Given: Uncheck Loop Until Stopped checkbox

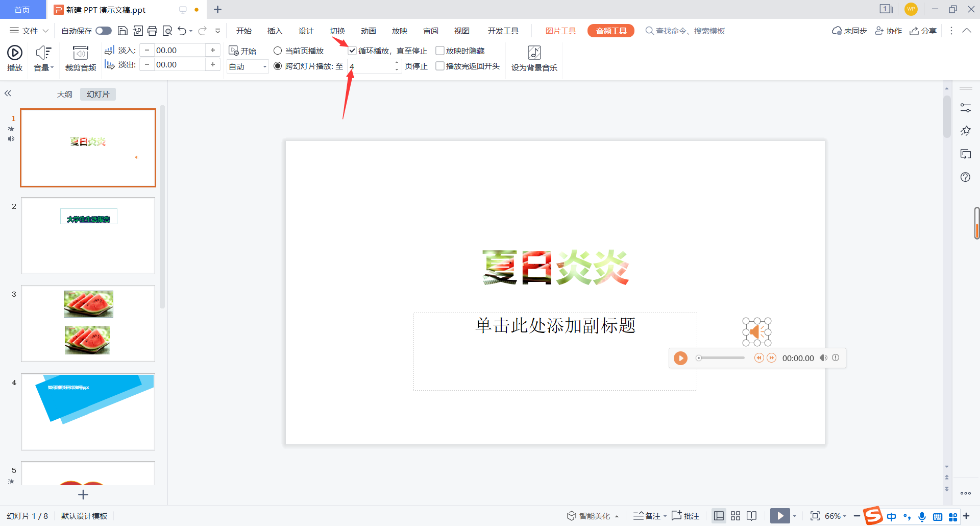Looking at the screenshot, I should click(352, 51).
